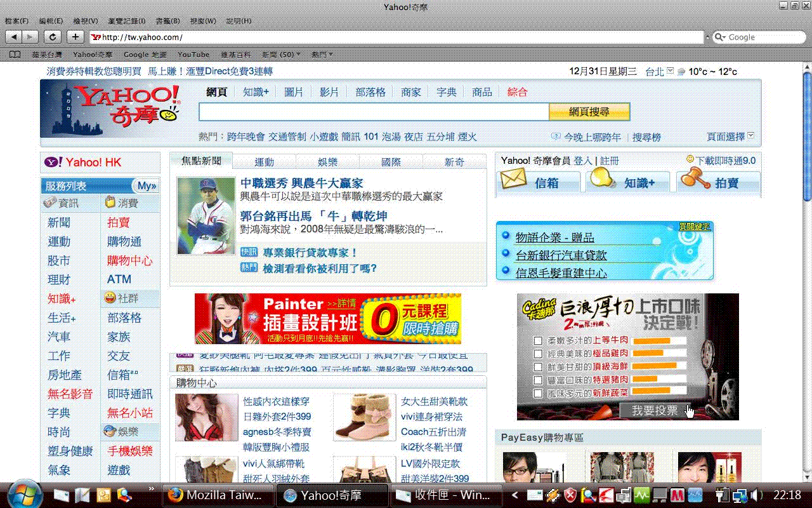Click the search magnifier in the Google box

720,37
